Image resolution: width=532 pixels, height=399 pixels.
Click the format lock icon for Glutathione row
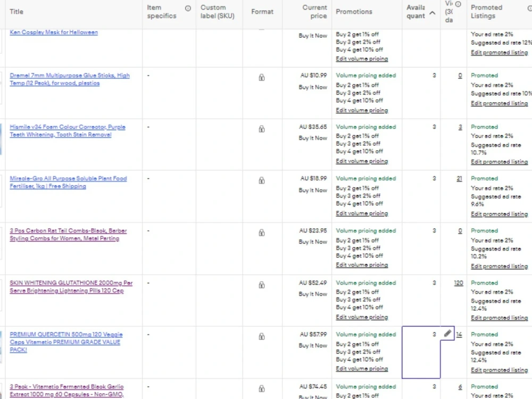[262, 285]
